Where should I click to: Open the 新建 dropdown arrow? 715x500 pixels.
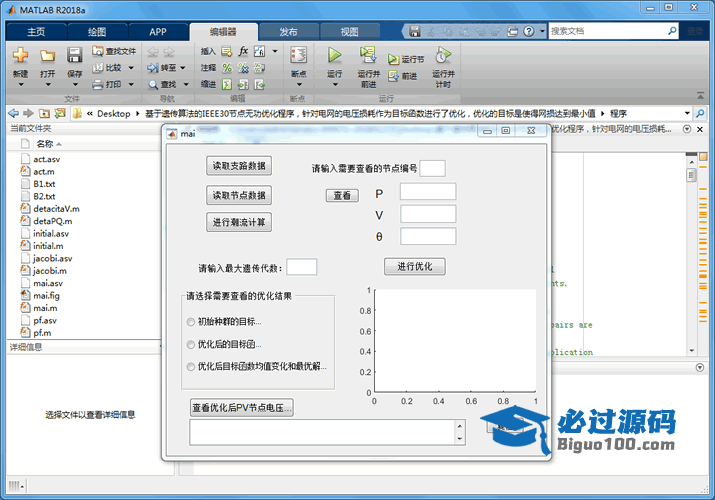[x=21, y=85]
